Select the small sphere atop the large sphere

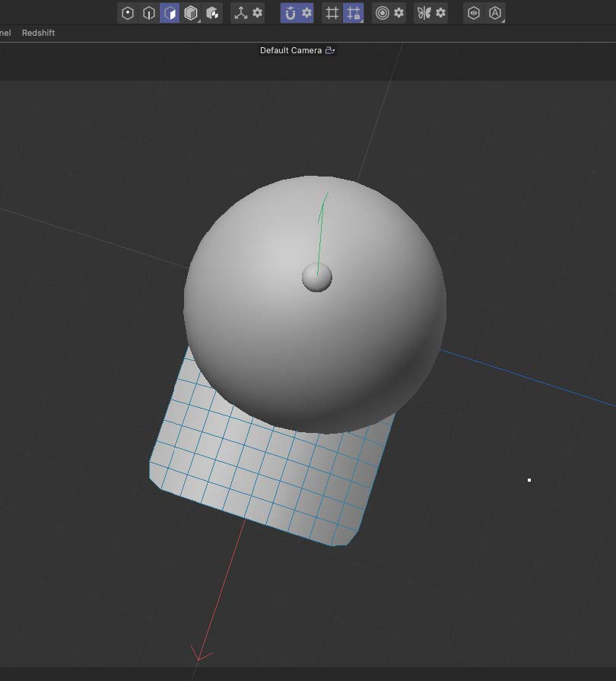pyautogui.click(x=316, y=279)
